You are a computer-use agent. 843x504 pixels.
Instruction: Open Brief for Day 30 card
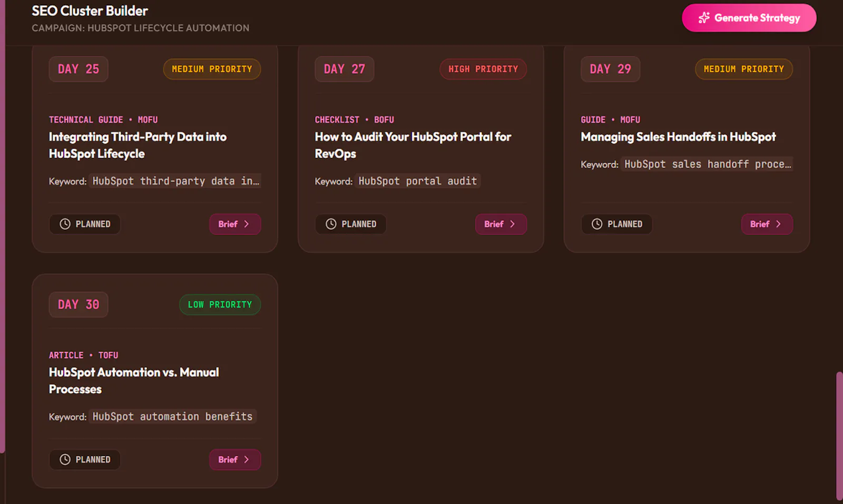235,459
